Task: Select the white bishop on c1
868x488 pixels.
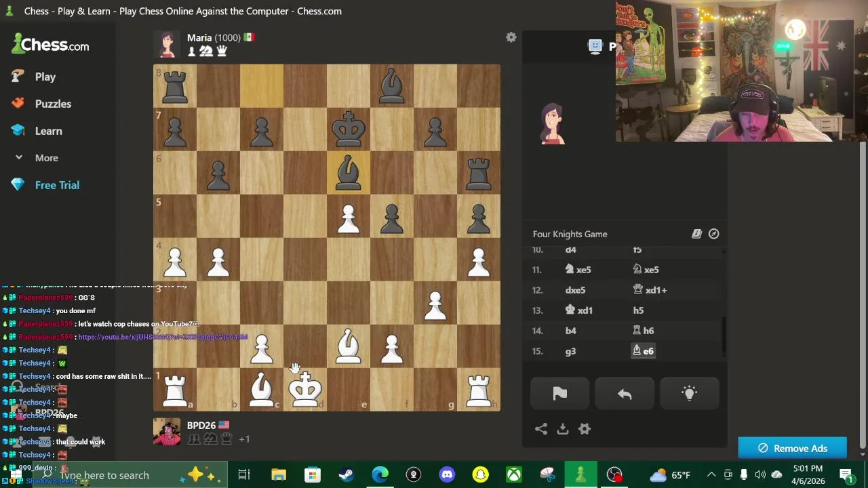Action: coord(262,389)
